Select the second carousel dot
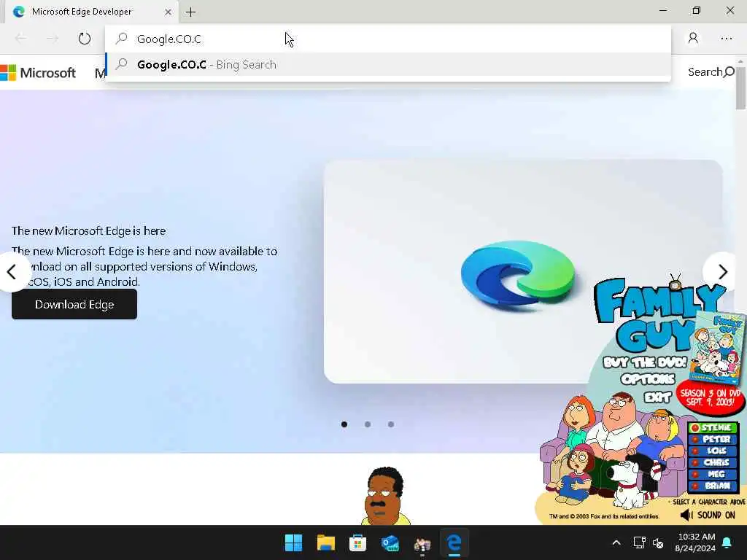This screenshot has width=747, height=560. 368,424
